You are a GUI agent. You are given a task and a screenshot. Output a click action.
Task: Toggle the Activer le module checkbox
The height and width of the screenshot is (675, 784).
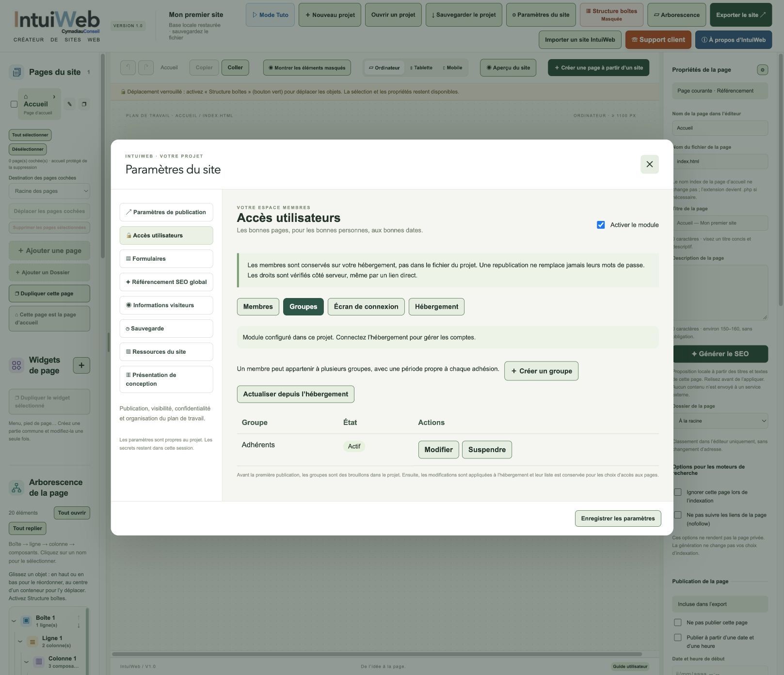(x=601, y=225)
